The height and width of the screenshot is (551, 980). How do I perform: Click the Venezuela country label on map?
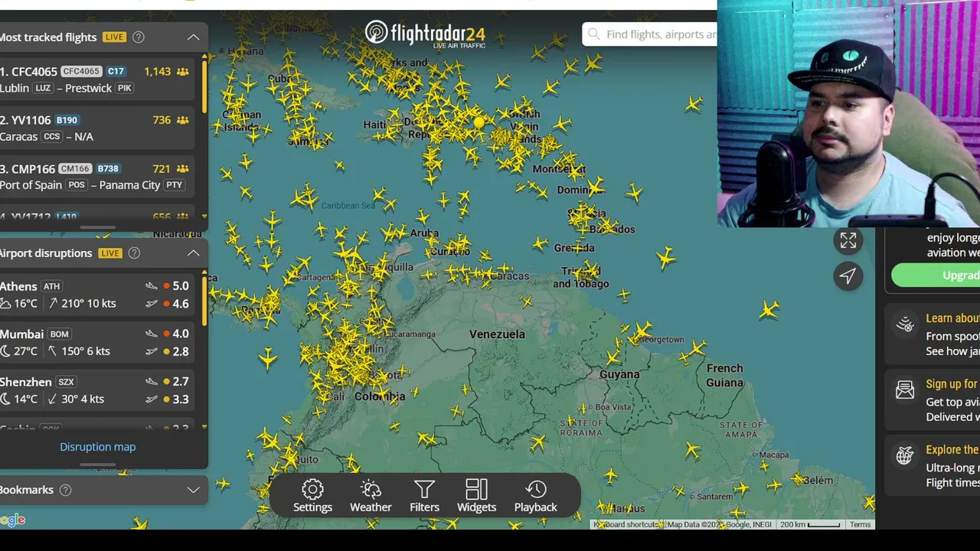click(x=497, y=334)
